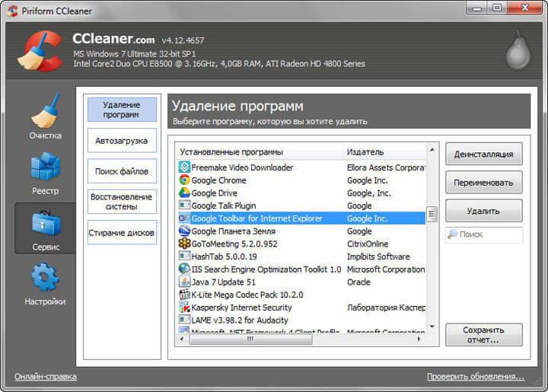Open the Стирание дисков tab

click(x=122, y=232)
